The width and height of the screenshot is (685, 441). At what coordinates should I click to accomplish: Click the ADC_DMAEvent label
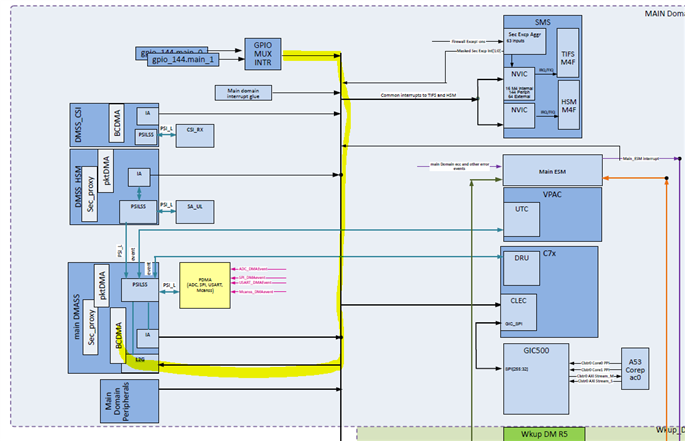coord(253,269)
